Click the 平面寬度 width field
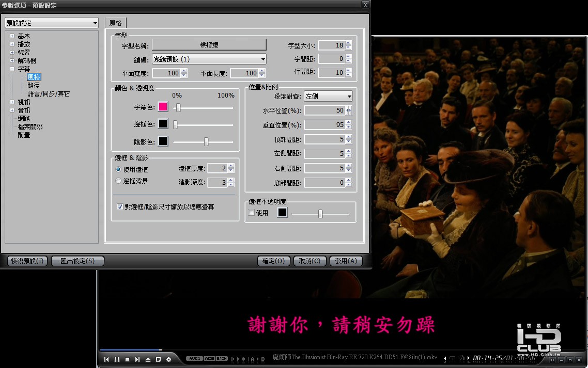588x368 pixels. (x=166, y=73)
